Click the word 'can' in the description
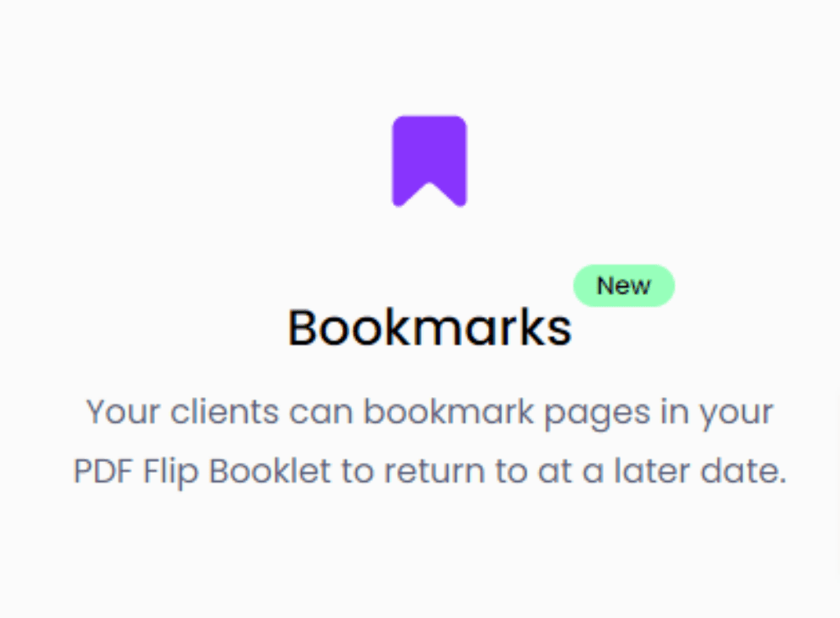 tap(322, 413)
